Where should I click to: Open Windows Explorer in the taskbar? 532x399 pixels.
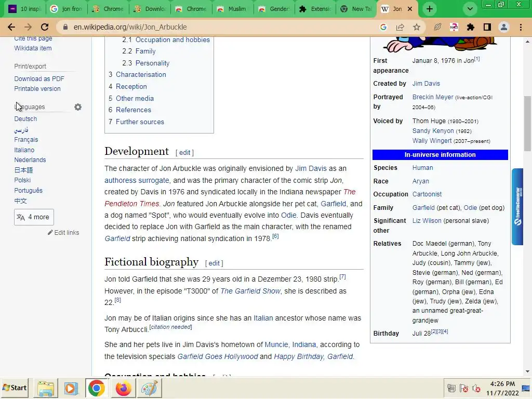pyautogui.click(x=46, y=388)
